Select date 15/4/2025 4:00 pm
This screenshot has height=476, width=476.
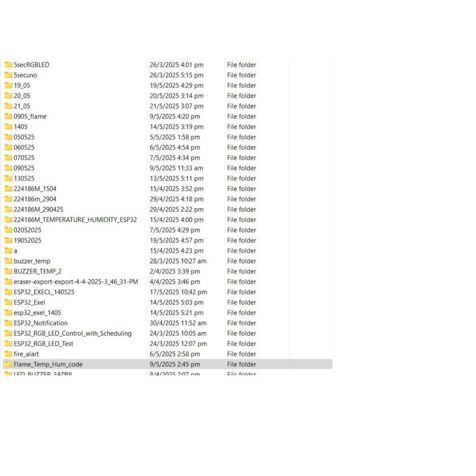click(176, 219)
